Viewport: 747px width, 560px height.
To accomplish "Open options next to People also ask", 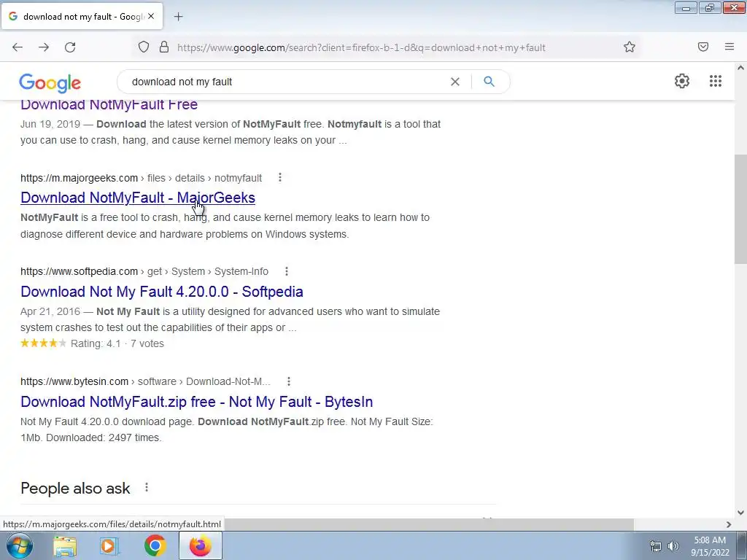I will pos(147,488).
